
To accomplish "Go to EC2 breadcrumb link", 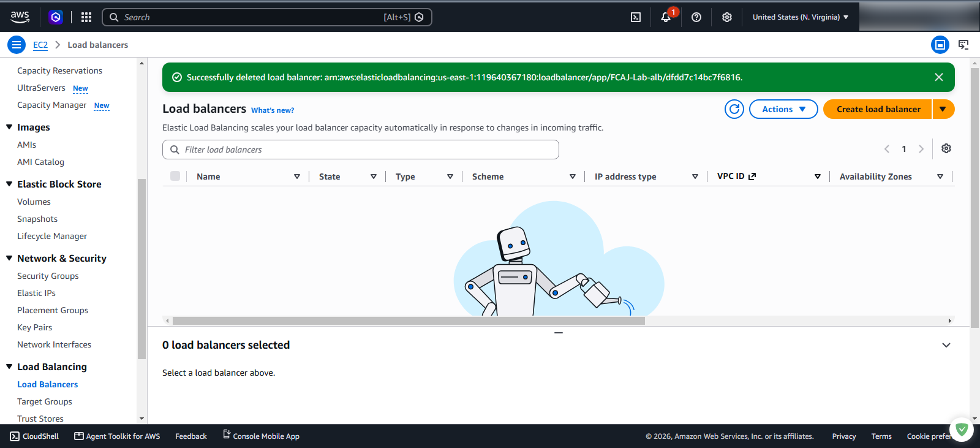I will pyautogui.click(x=40, y=45).
